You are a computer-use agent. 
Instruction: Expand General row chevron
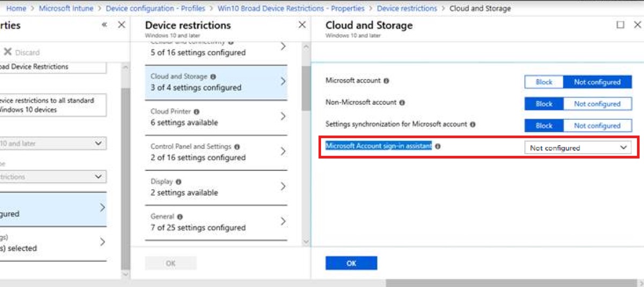point(283,221)
